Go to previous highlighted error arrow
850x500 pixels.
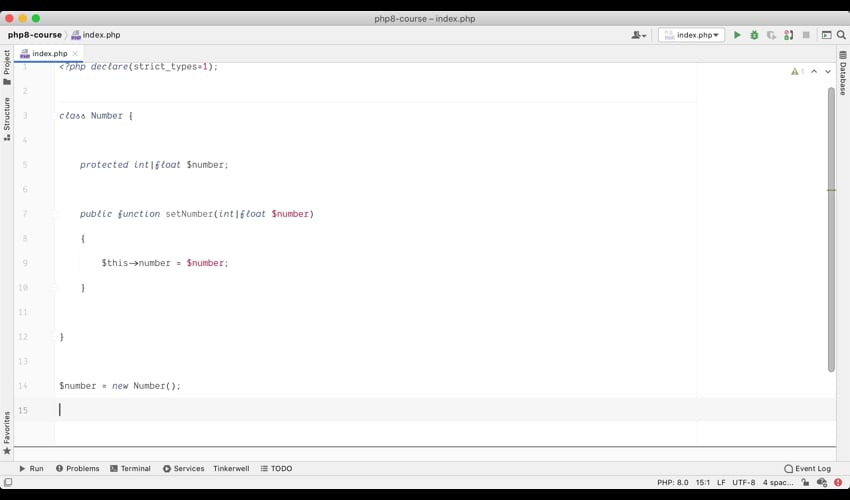point(814,72)
